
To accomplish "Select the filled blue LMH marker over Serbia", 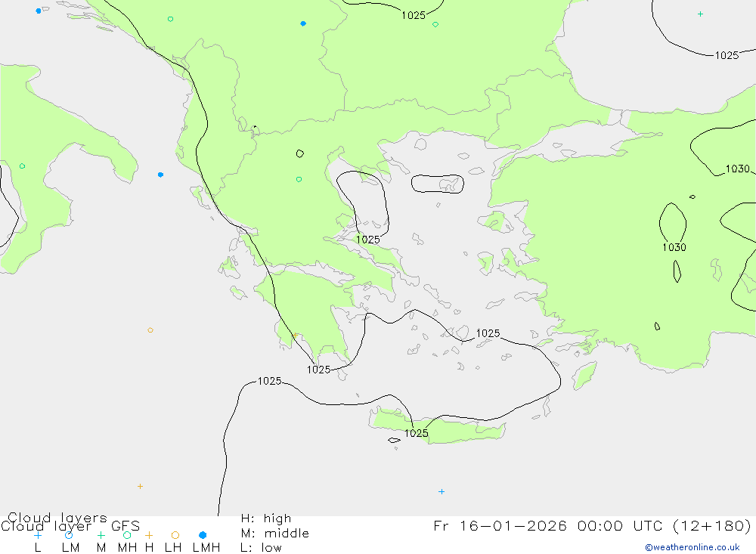I will (x=303, y=23).
